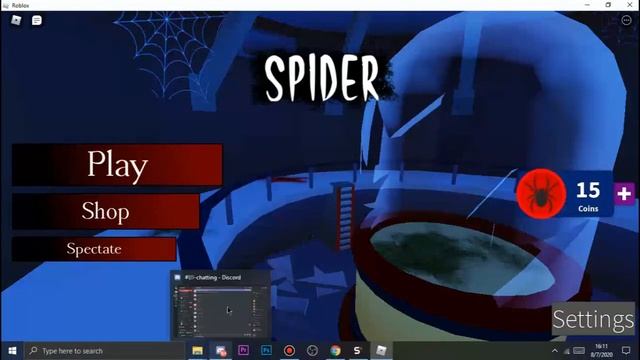Open OBS Studio from the taskbar
Image resolution: width=640 pixels, height=360 pixels.
pos(312,351)
